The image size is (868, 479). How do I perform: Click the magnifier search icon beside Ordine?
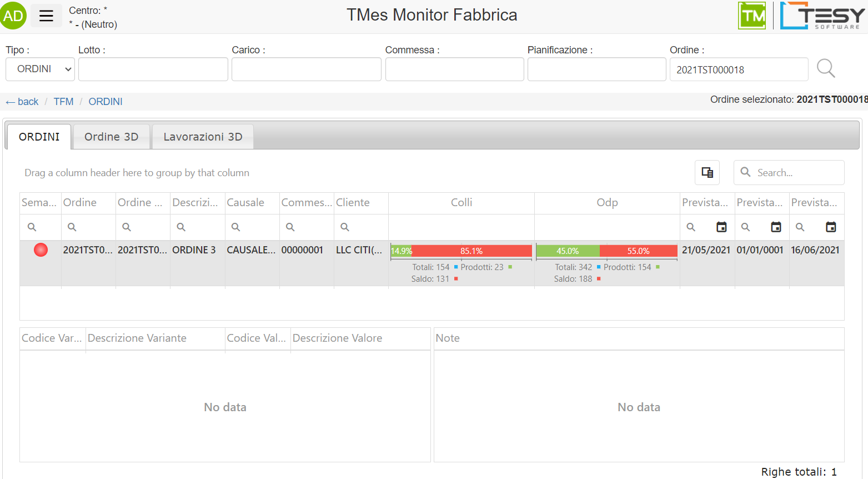click(825, 69)
